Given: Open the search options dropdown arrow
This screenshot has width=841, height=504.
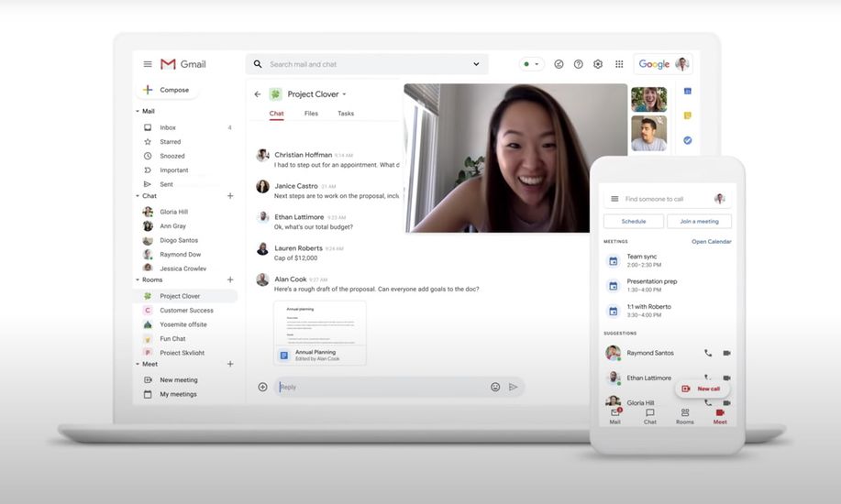Looking at the screenshot, I should click(x=476, y=64).
